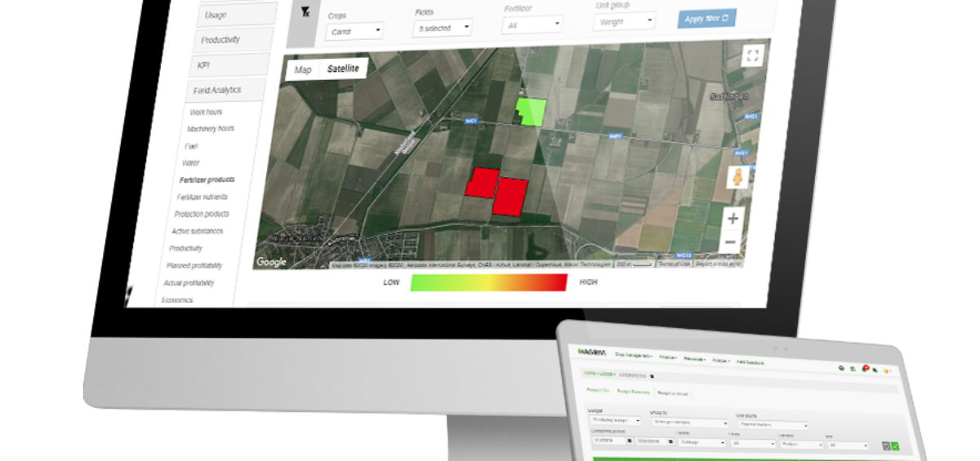The width and height of the screenshot is (980, 461).
Task: Click the Report a map error link
Action: click(x=719, y=264)
